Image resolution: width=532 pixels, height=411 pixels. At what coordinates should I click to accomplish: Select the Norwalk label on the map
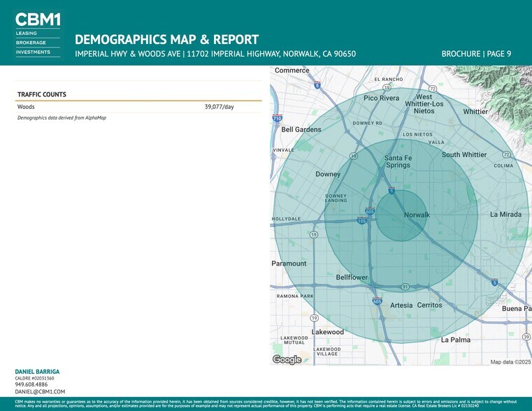tap(417, 215)
